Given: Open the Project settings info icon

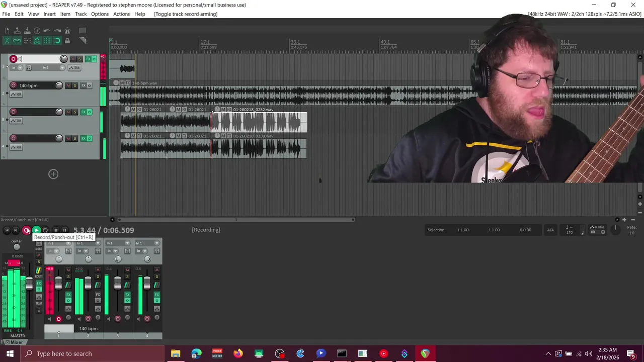Looking at the screenshot, I should tap(37, 31).
